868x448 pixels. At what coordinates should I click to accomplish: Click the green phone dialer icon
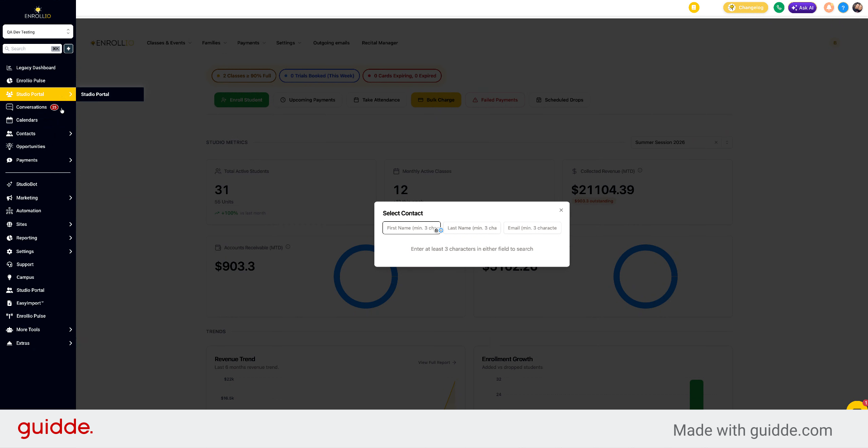click(x=779, y=8)
